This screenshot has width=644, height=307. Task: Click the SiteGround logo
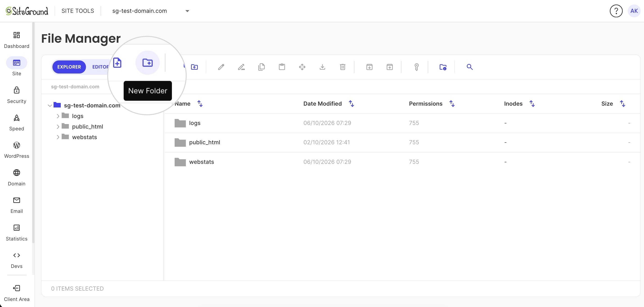coord(27,11)
